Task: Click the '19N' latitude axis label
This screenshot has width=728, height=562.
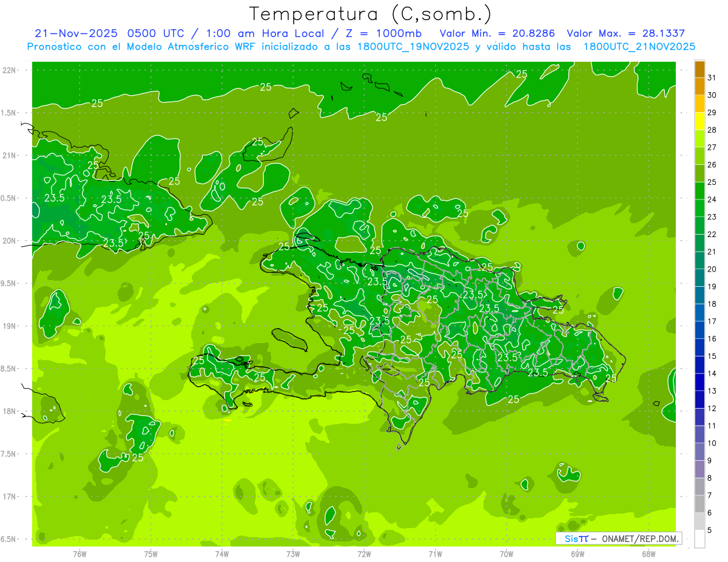Action: [10, 326]
